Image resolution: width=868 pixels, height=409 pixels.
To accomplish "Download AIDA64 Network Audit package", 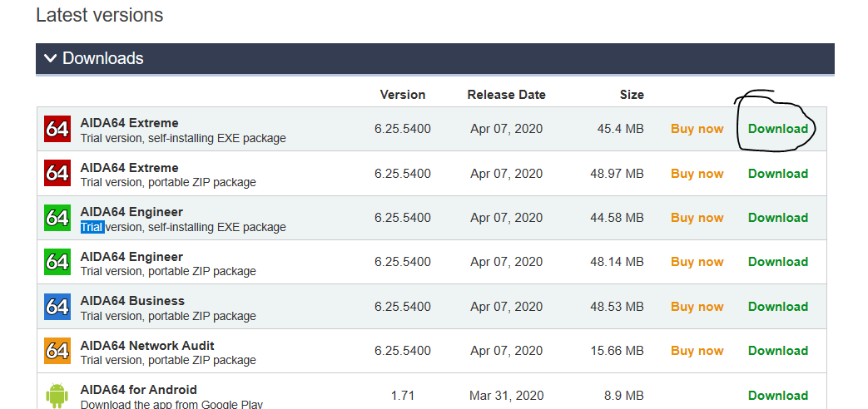I will tap(778, 351).
